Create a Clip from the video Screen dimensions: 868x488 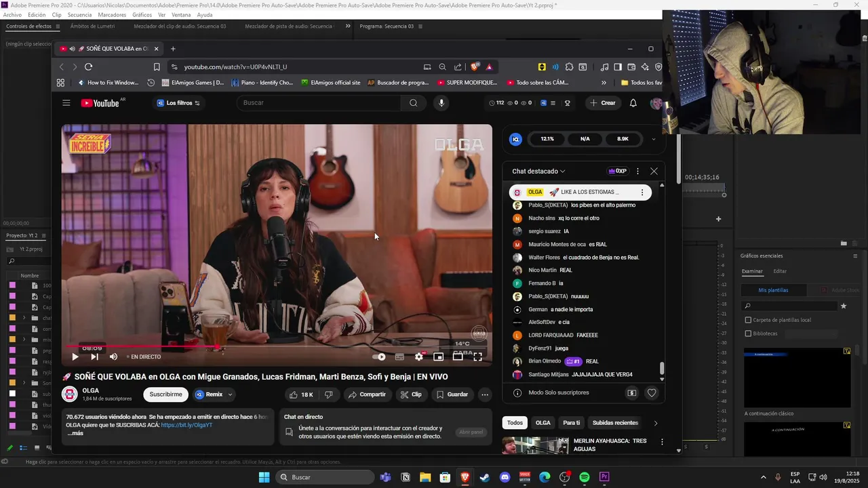point(411,394)
